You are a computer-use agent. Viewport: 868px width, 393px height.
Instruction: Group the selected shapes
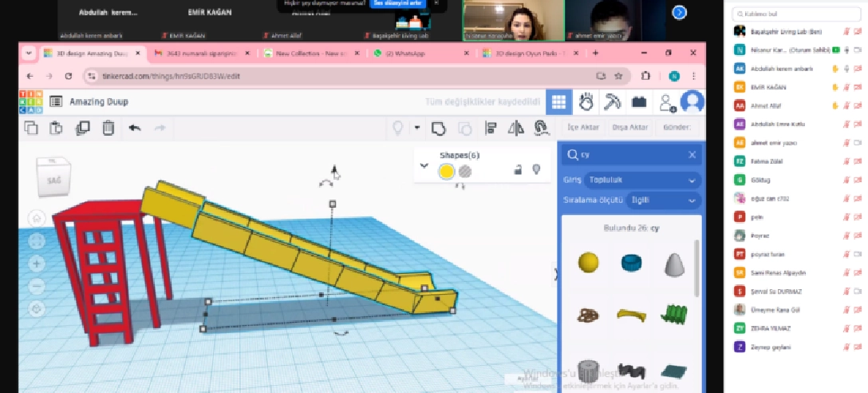438,129
